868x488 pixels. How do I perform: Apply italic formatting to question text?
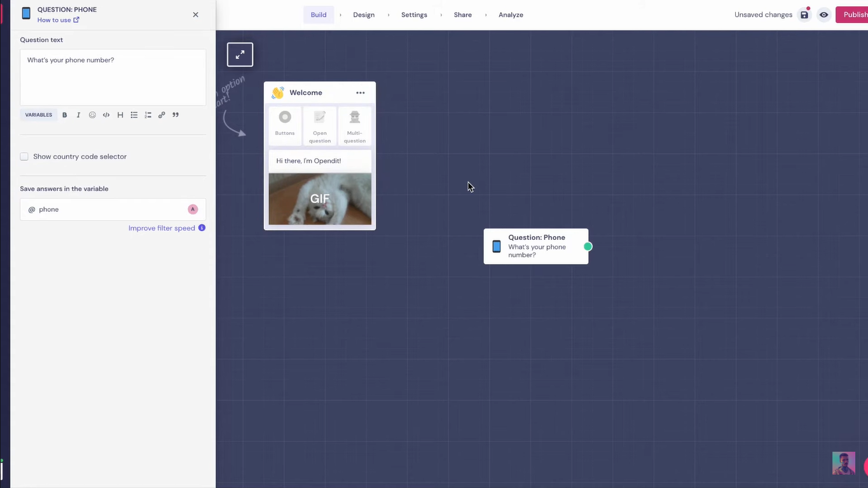pyautogui.click(x=78, y=115)
